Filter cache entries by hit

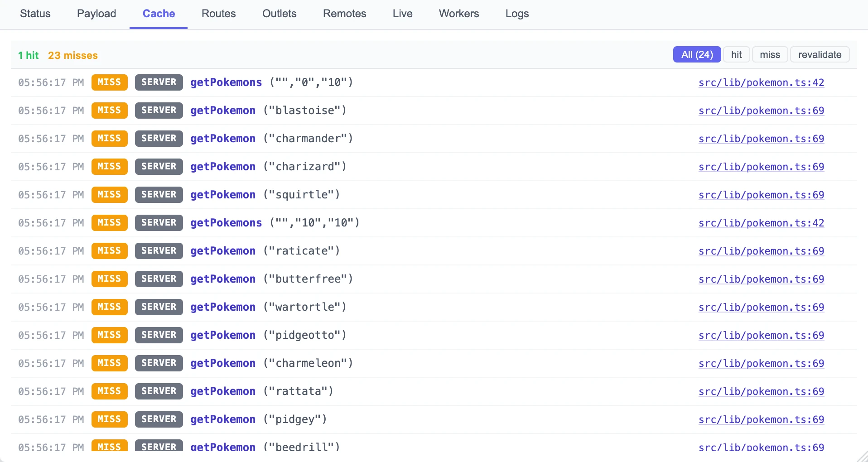[x=736, y=55]
